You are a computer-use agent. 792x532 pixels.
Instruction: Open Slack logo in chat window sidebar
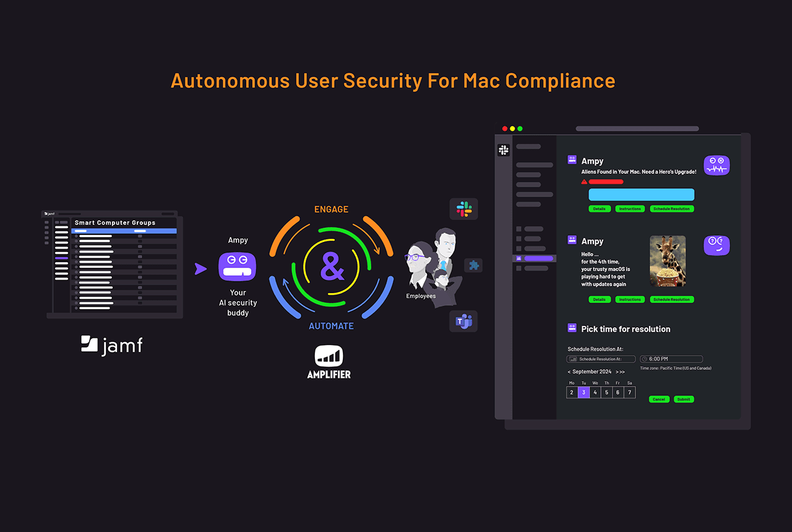click(504, 150)
